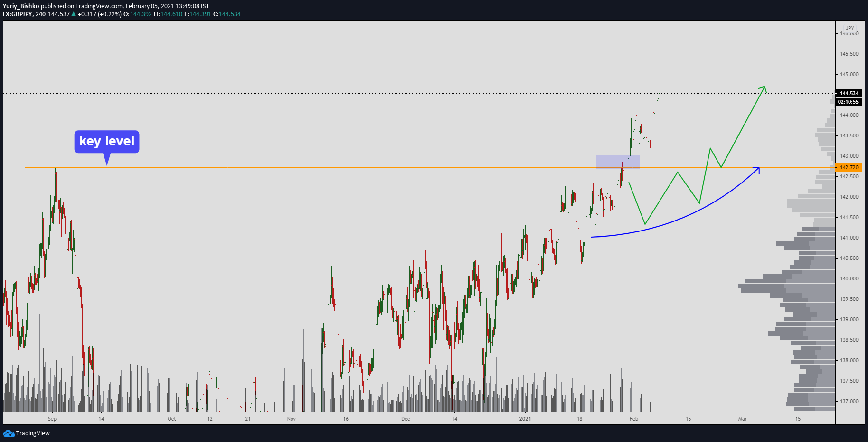
Task: Click the Dec date axis label
Action: [406, 419]
